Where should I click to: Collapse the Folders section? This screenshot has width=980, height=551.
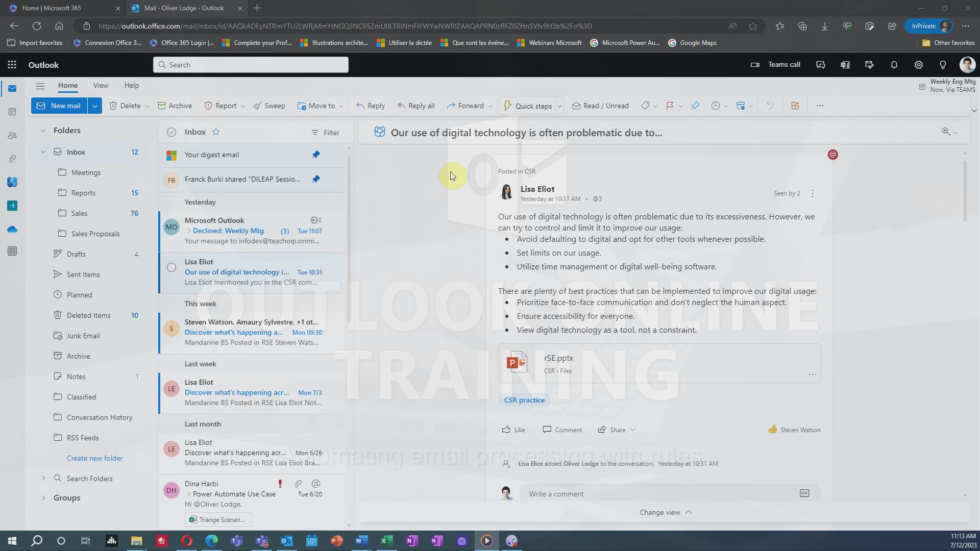point(43,131)
